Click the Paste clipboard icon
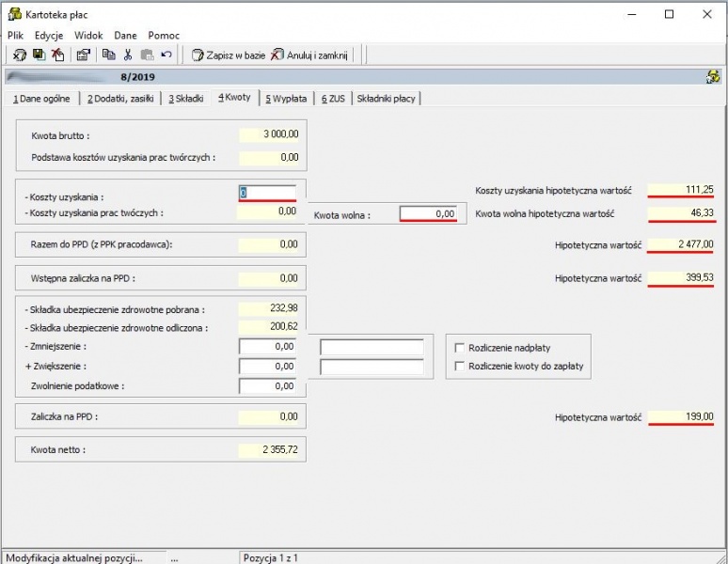The height and width of the screenshot is (564, 728). 147,55
